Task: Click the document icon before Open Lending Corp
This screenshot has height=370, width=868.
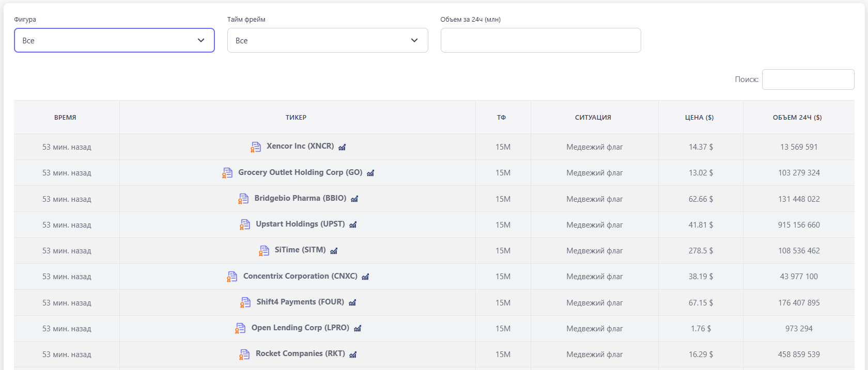Action: pos(240,328)
